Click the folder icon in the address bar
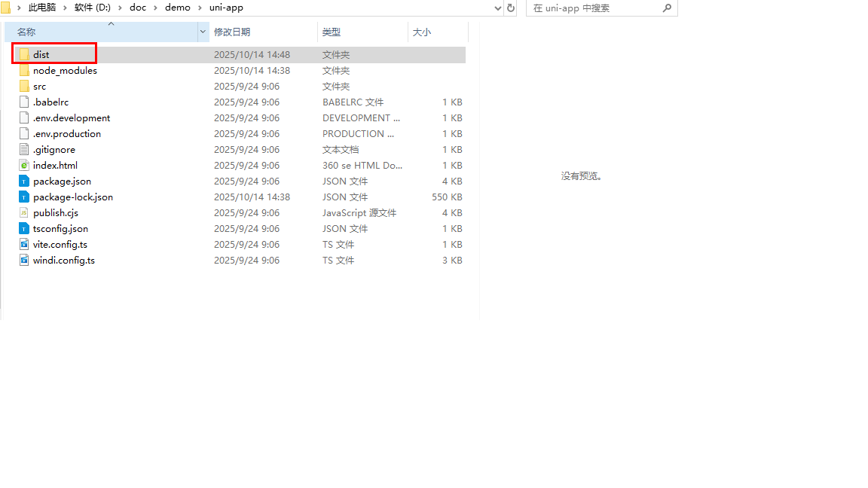The width and height of the screenshot is (868, 488). (x=5, y=8)
